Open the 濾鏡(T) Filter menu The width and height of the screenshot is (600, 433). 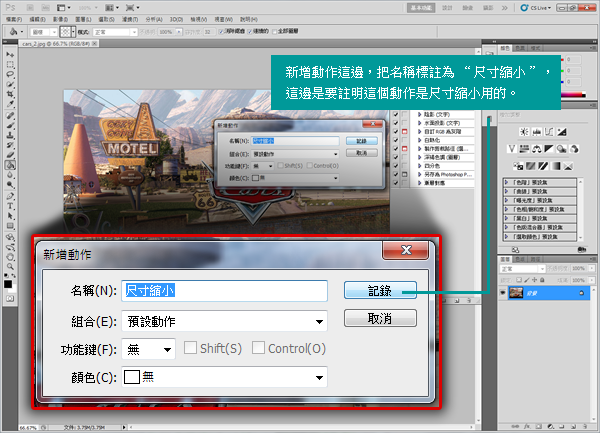pyautogui.click(x=130, y=19)
